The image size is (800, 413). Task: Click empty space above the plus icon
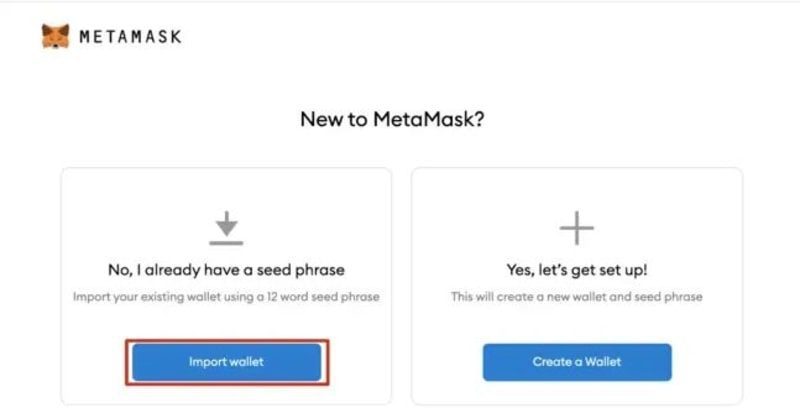(577, 191)
